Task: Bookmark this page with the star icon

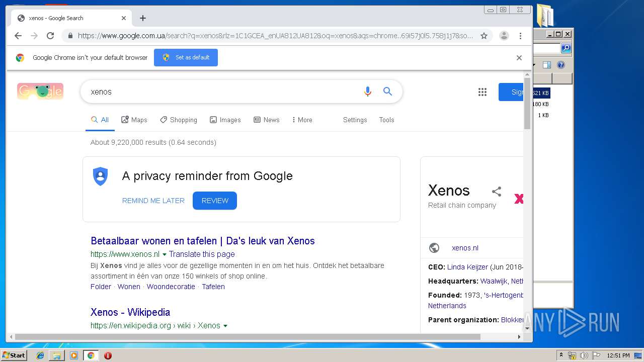Action: point(484,36)
